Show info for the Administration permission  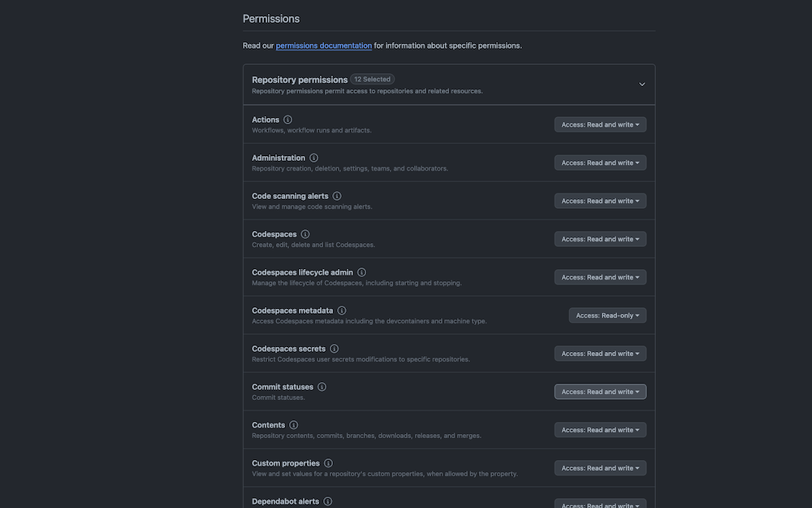click(313, 158)
